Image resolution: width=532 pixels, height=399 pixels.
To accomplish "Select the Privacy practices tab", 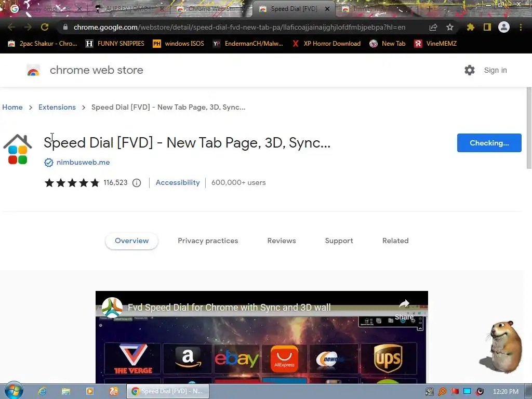I will 208,241.
